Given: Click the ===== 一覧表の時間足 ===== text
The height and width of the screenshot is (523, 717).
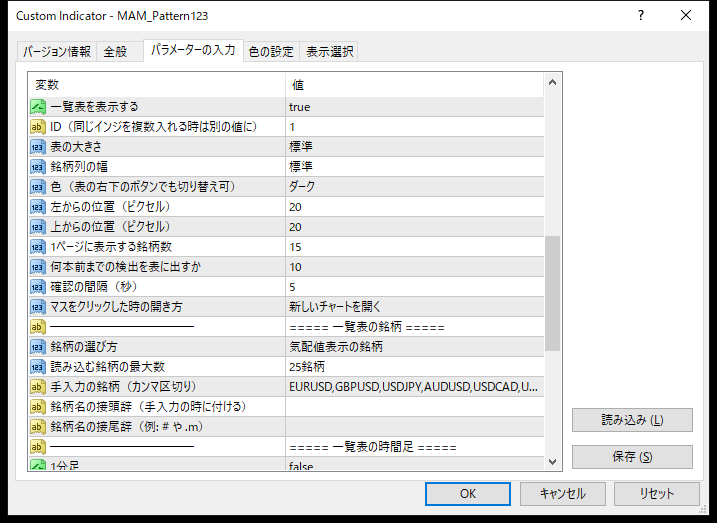Looking at the screenshot, I should coord(373,447).
